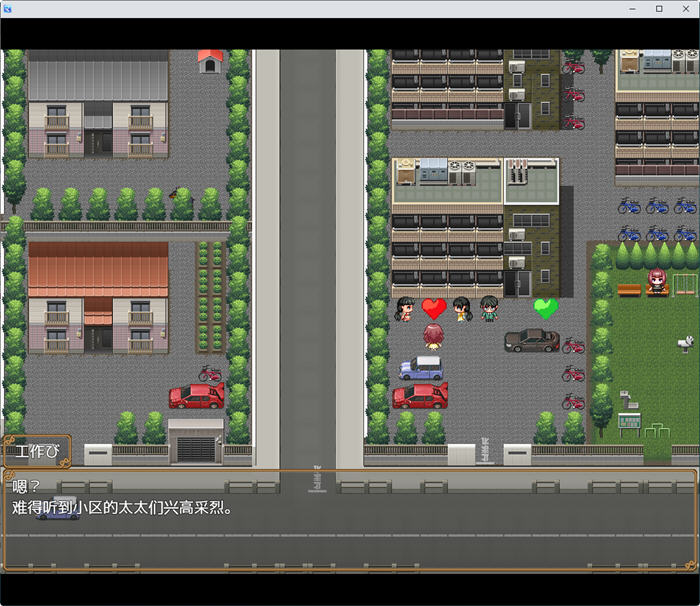Click the application icon in the title bar
700x606 pixels.
[8, 8]
